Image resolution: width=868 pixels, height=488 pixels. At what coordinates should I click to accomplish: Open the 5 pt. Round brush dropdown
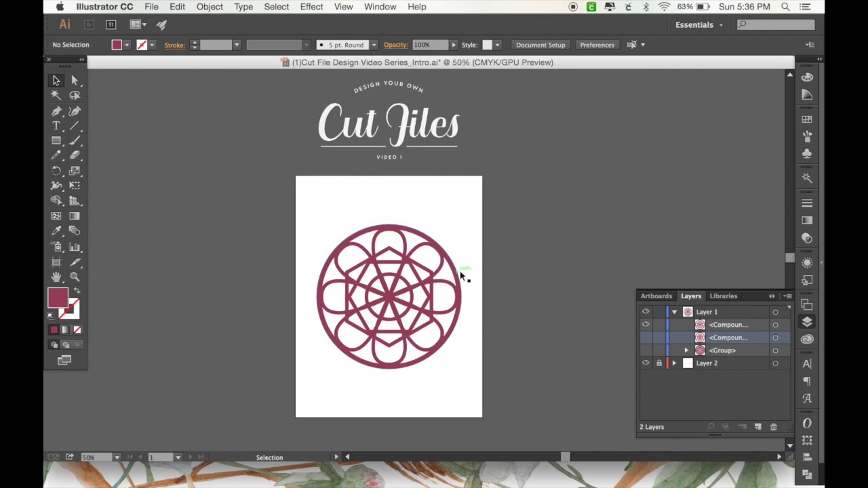[x=374, y=45]
